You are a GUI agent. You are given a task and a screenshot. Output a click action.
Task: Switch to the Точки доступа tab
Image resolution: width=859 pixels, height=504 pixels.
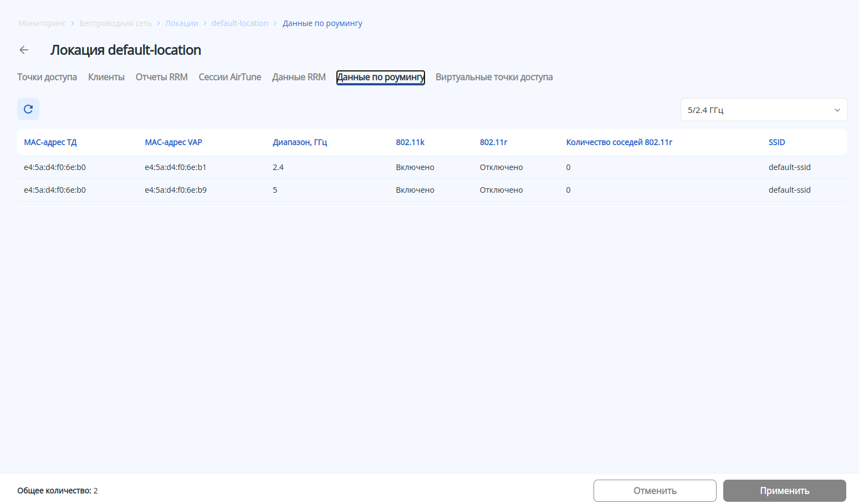tap(47, 77)
